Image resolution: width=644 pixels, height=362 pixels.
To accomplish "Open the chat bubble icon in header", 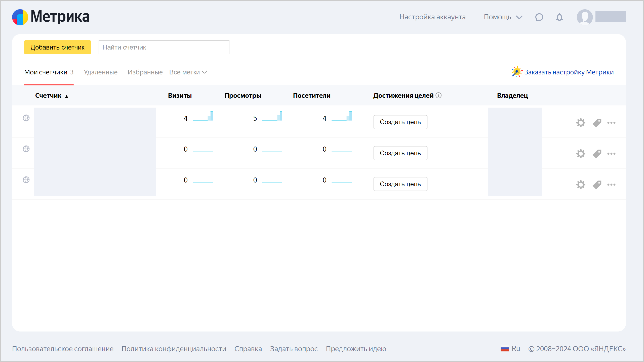I will click(539, 17).
